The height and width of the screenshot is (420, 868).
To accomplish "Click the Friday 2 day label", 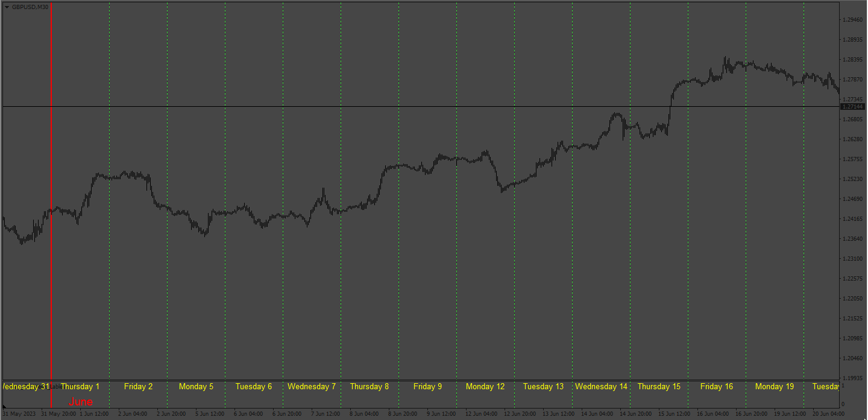I will (x=138, y=386).
